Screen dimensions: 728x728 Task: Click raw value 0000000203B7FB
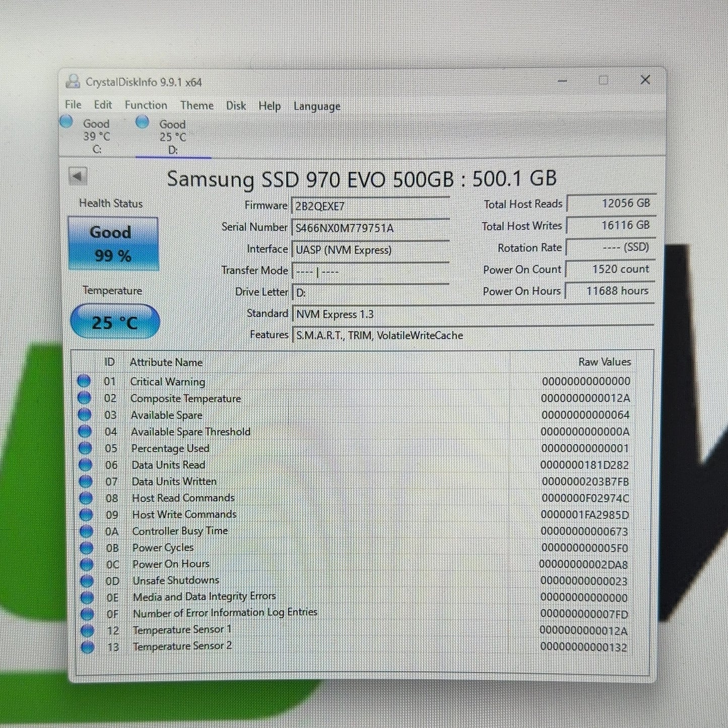click(585, 481)
